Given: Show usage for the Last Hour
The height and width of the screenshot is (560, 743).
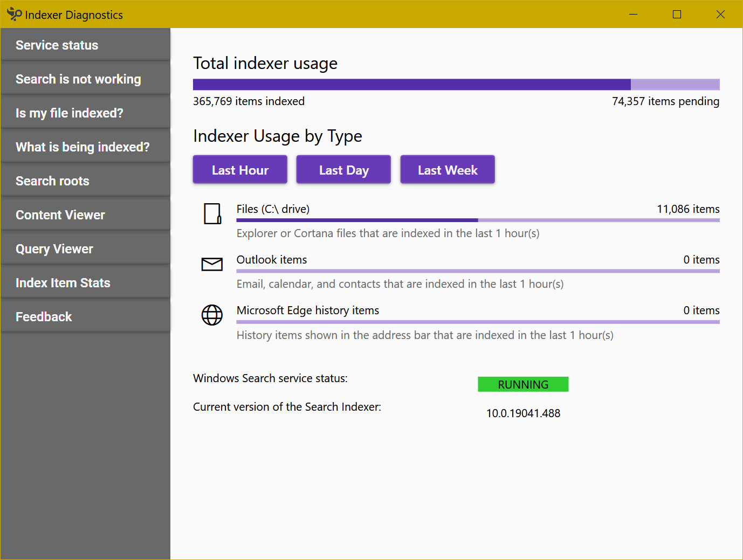Looking at the screenshot, I should (240, 170).
